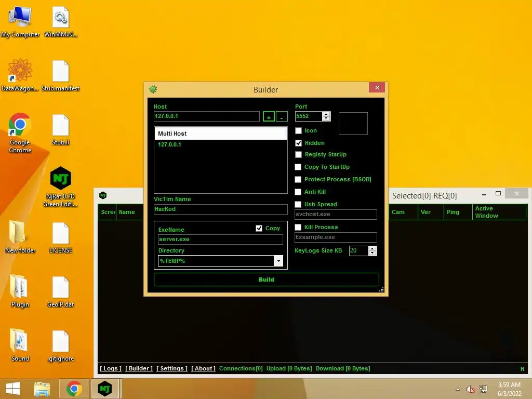This screenshot has height=399, width=532.
Task: Uncheck the Copy checkbox beside ExeName
Action: (x=259, y=229)
